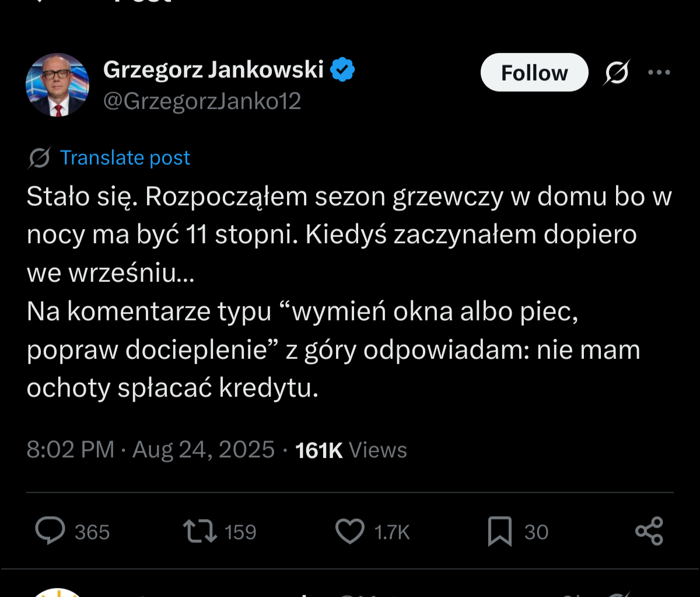Open Grzegorz Jankowski's profile picture

[x=57, y=85]
